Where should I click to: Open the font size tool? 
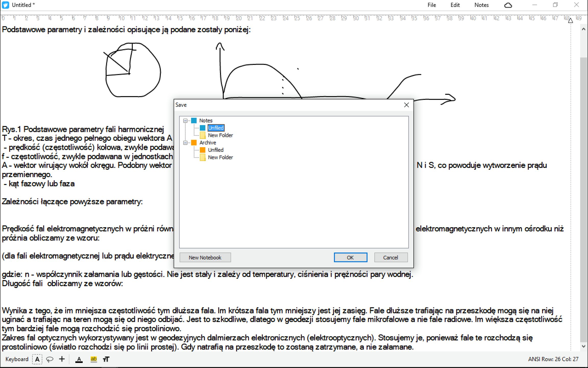pos(106,359)
